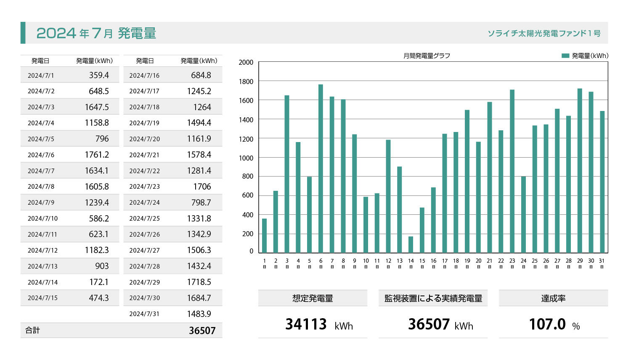Click date cell 2024/7/11
The image size is (631, 364).
point(42,235)
